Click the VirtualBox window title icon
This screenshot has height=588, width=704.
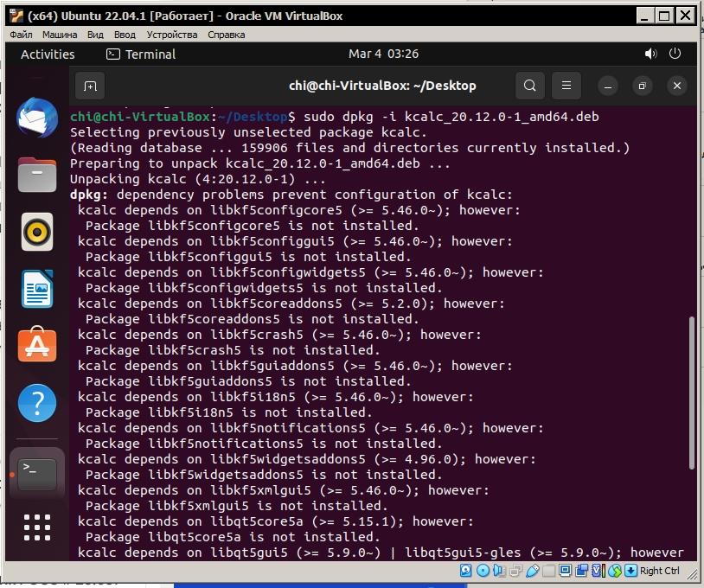(x=16, y=16)
